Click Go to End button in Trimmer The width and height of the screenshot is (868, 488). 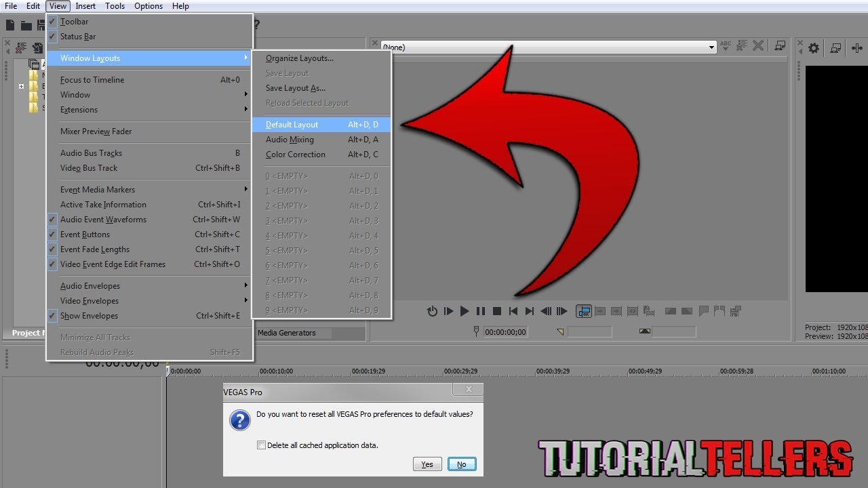coord(530,312)
